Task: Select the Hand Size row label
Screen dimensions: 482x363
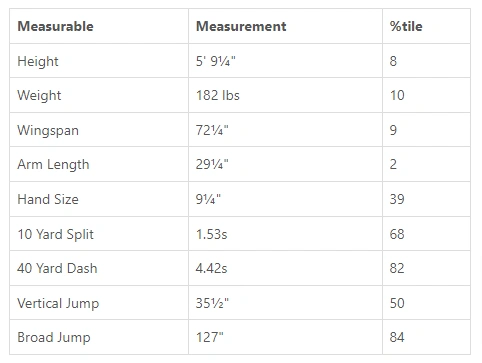Action: pos(48,199)
